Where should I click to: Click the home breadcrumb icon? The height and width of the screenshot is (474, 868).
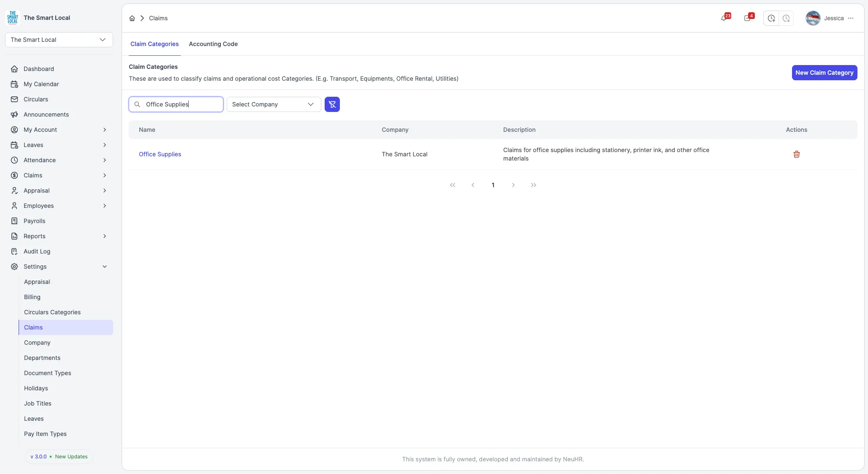pos(132,18)
